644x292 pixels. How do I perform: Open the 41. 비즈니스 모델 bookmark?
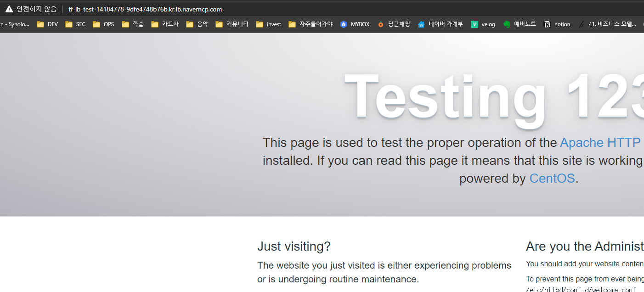tap(607, 24)
